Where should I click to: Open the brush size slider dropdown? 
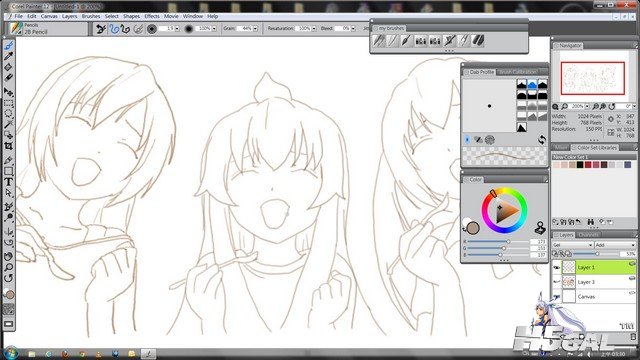coord(177,29)
